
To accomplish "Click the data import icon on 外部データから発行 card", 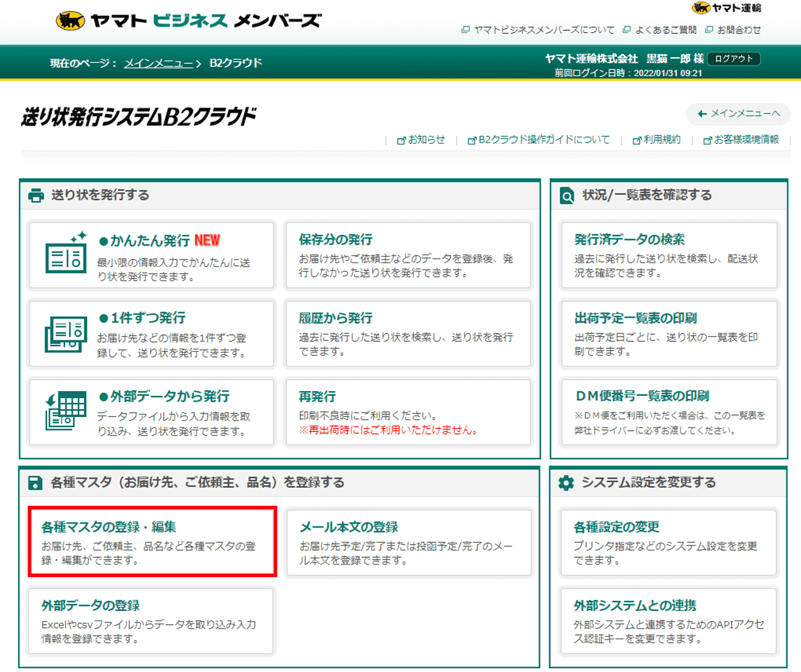I will tap(65, 413).
